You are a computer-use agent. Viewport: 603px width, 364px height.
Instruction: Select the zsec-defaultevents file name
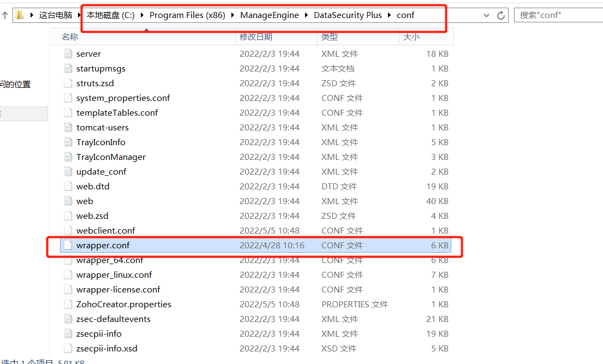[113, 319]
